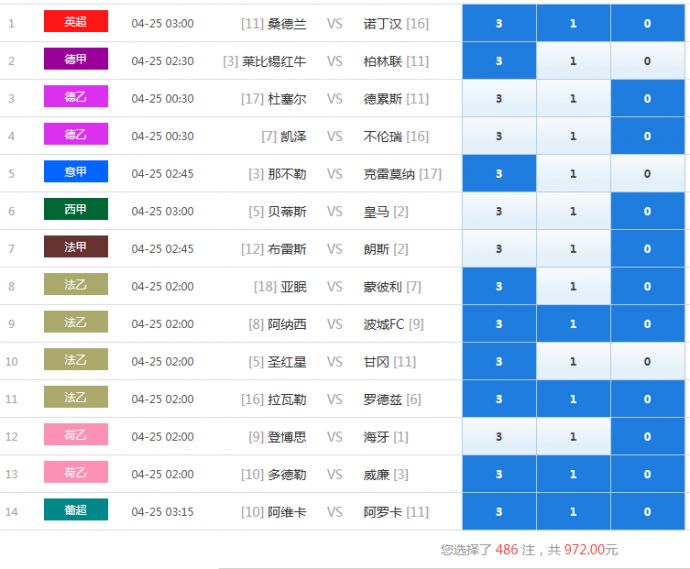Toggle option 1 for 阿纳西 vs 波城FC
The image size is (690, 569).
point(573,323)
